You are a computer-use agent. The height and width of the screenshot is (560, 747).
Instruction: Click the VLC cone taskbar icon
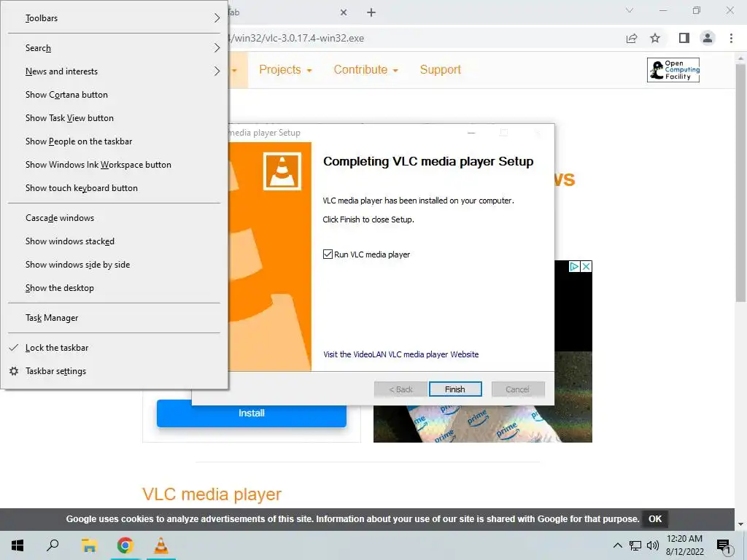[x=161, y=545]
